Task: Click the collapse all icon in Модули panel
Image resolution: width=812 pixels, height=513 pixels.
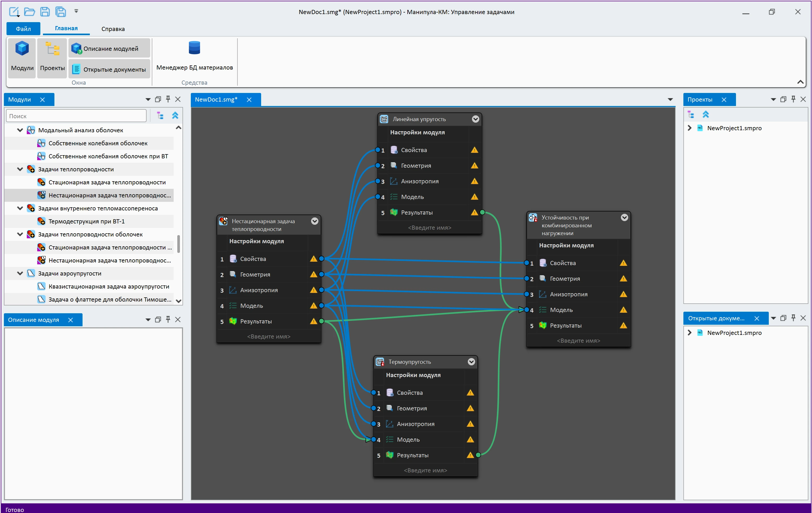Action: tap(175, 116)
